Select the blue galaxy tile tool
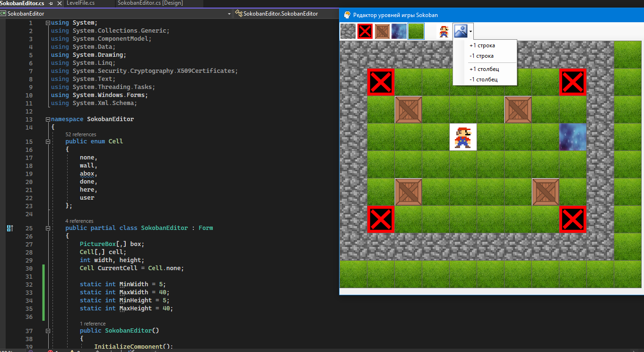The image size is (644, 352). click(x=399, y=31)
